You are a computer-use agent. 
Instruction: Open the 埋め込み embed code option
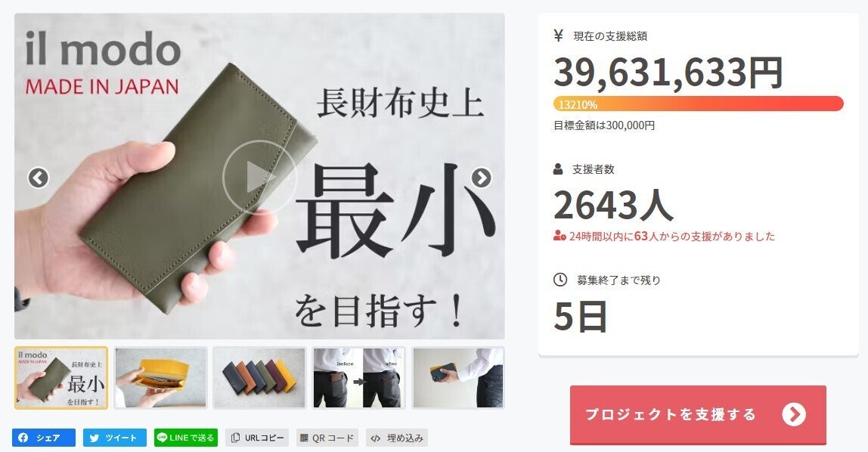point(397,438)
